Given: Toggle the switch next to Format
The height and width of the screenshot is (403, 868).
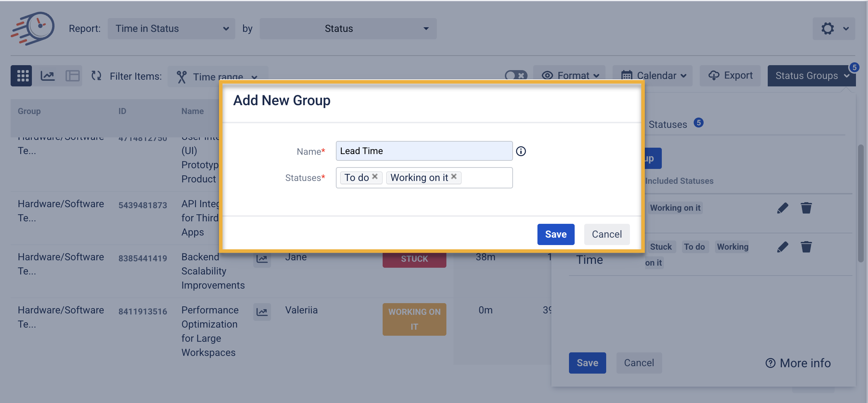Looking at the screenshot, I should pyautogui.click(x=516, y=75).
